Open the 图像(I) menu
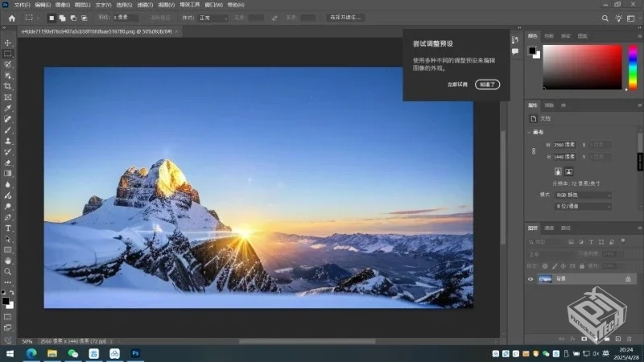644x362 pixels. pos(62,5)
